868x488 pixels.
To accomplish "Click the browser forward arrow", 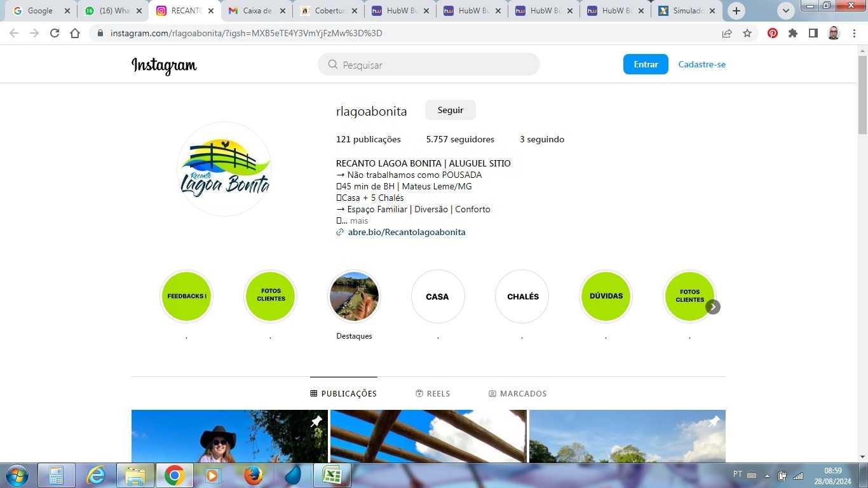I will click(x=34, y=33).
